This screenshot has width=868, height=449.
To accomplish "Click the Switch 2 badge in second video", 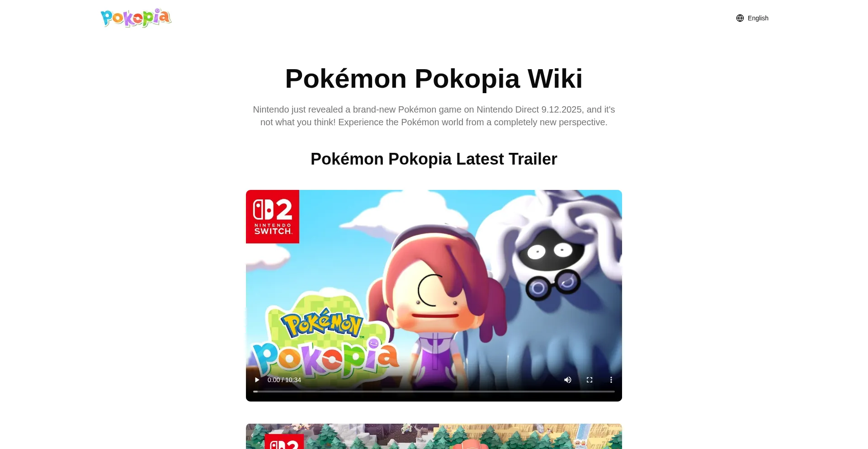I will coord(284,441).
